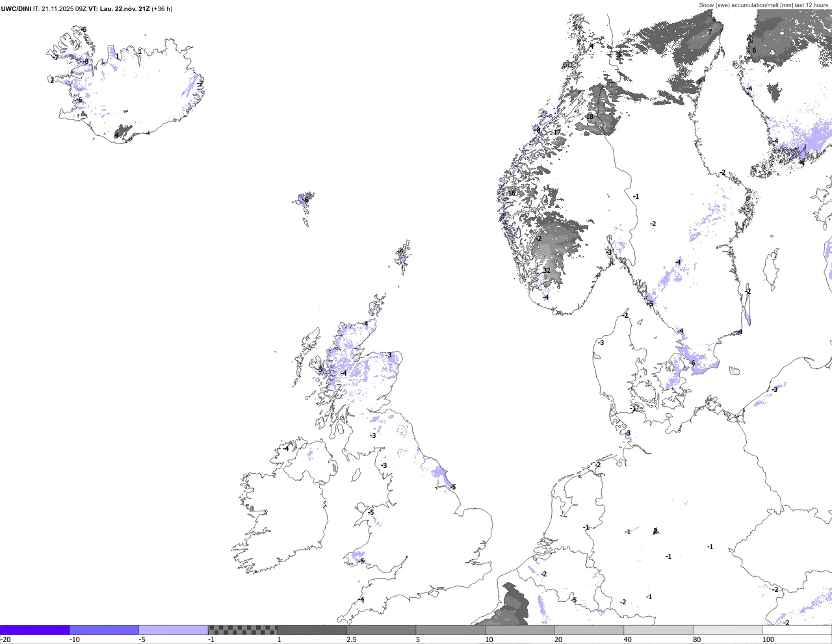Click the Bornholm island outline
This screenshot has height=644, width=832.
(x=734, y=371)
